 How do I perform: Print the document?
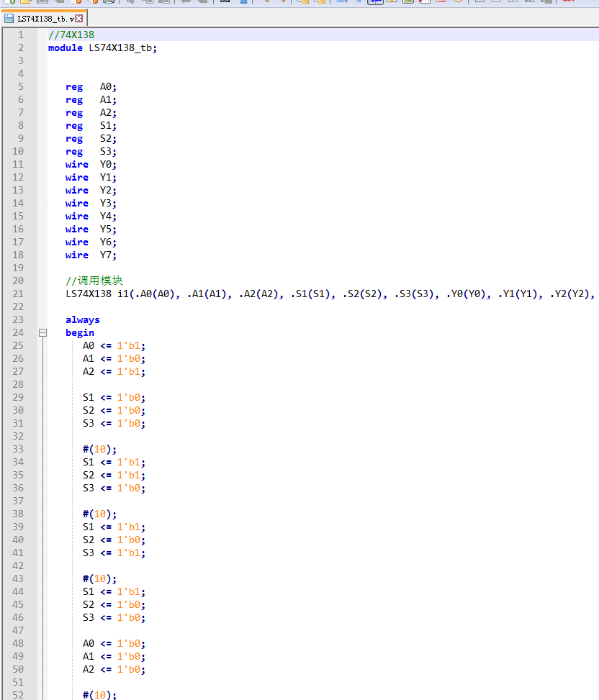click(x=109, y=4)
